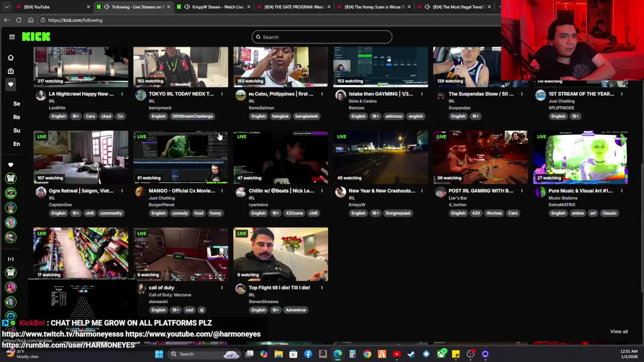Click BurgerPlanet channel avatar
The image size is (644, 362).
point(140,192)
